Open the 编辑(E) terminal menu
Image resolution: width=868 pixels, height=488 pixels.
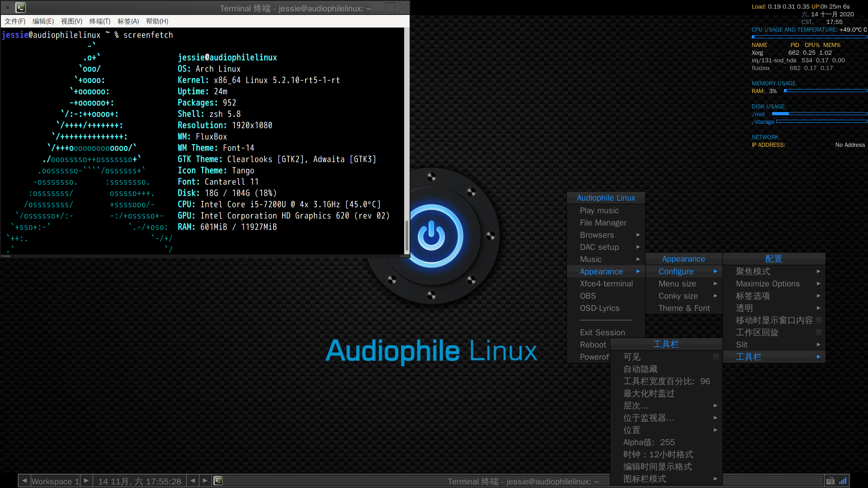[x=43, y=21]
